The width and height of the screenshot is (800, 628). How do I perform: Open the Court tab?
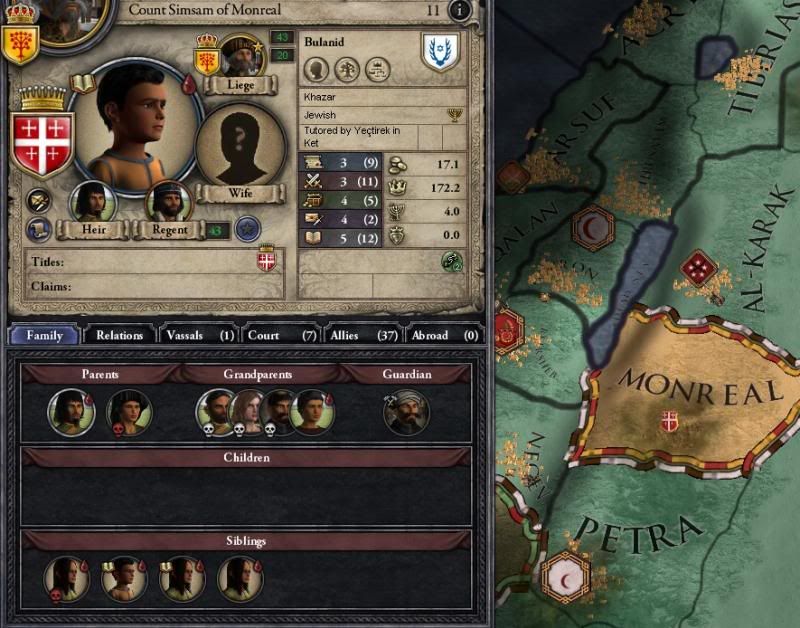point(281,335)
